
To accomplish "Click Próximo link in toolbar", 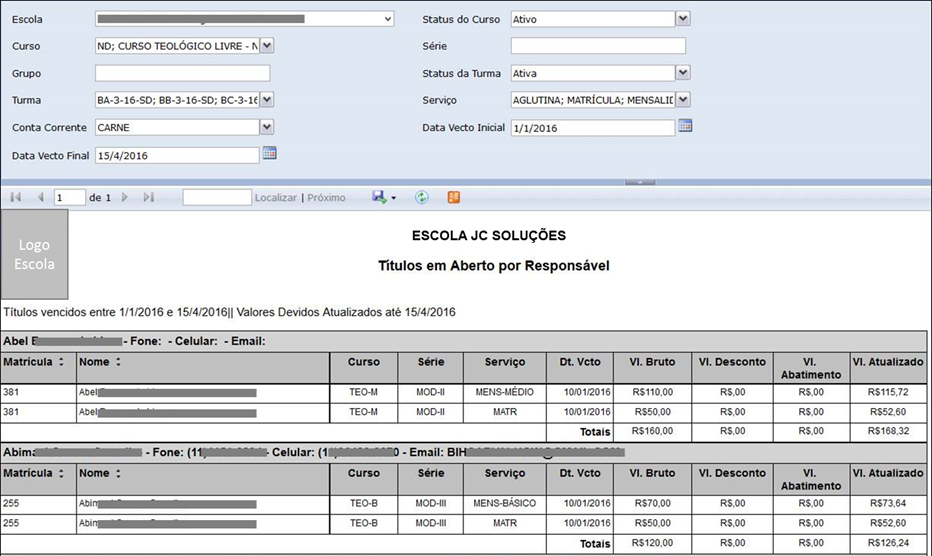I will coord(326,197).
